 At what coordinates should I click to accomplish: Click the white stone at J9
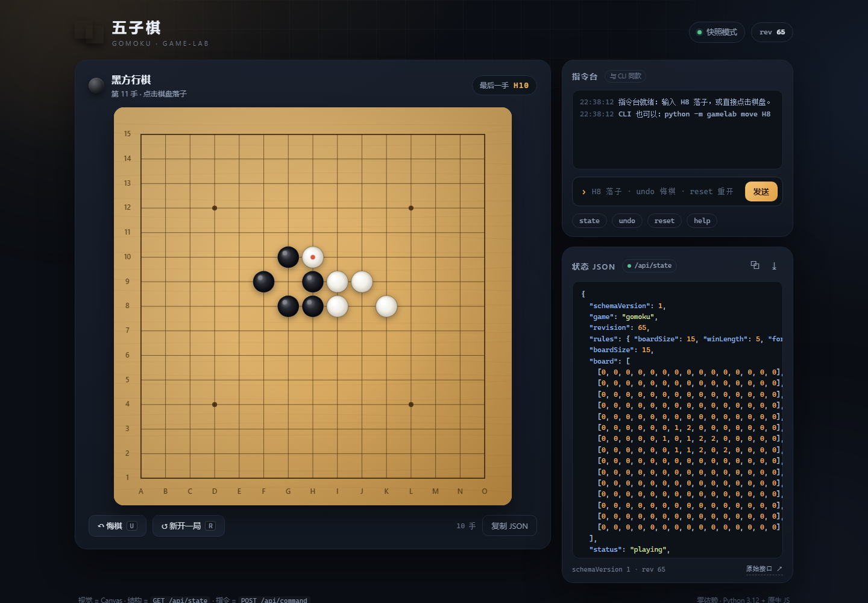[x=362, y=282]
